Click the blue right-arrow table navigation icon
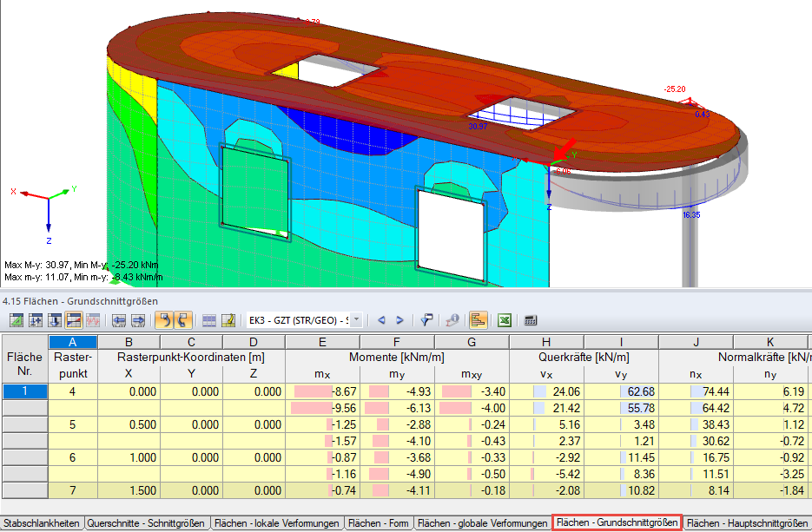The width and height of the screenshot is (812, 532). pyautogui.click(x=136, y=319)
